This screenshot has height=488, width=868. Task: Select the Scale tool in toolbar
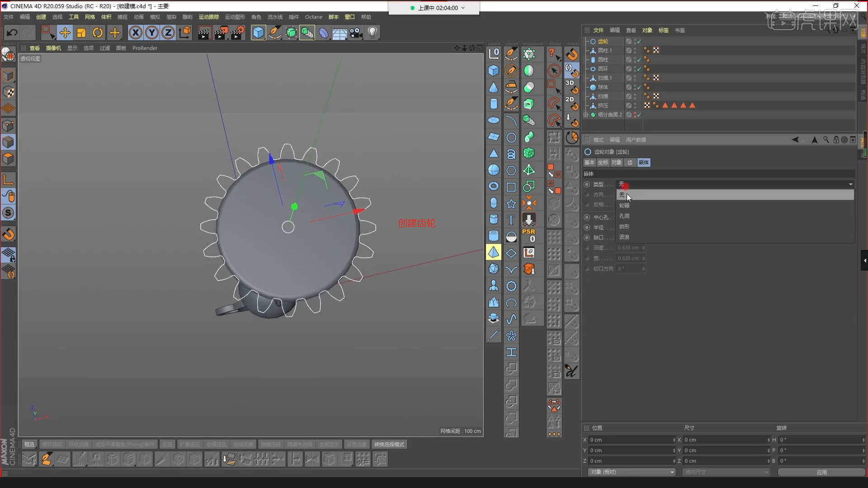pos(81,33)
